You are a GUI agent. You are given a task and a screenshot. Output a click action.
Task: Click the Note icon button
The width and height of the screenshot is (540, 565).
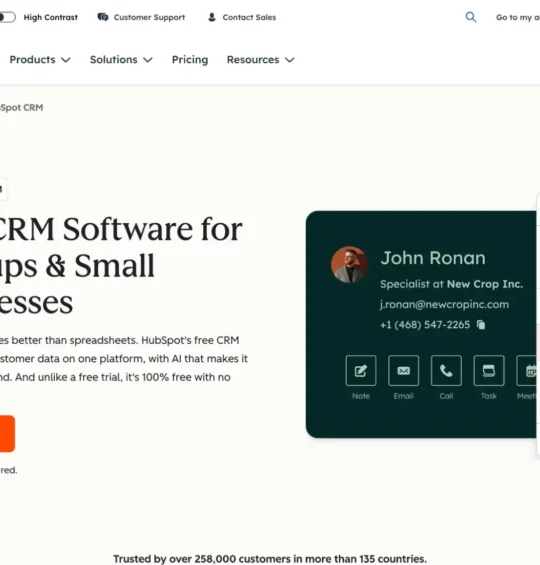click(361, 370)
